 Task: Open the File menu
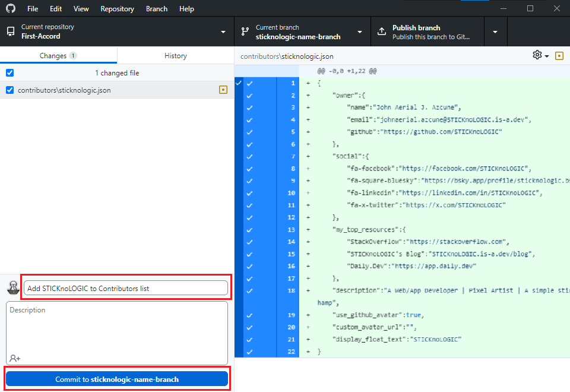(32, 9)
